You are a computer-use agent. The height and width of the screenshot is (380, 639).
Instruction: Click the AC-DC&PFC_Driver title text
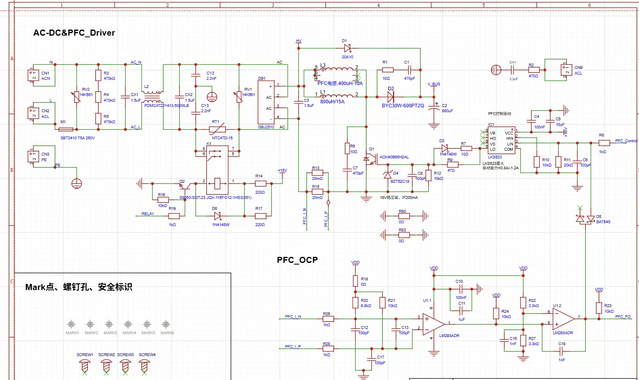(74, 33)
